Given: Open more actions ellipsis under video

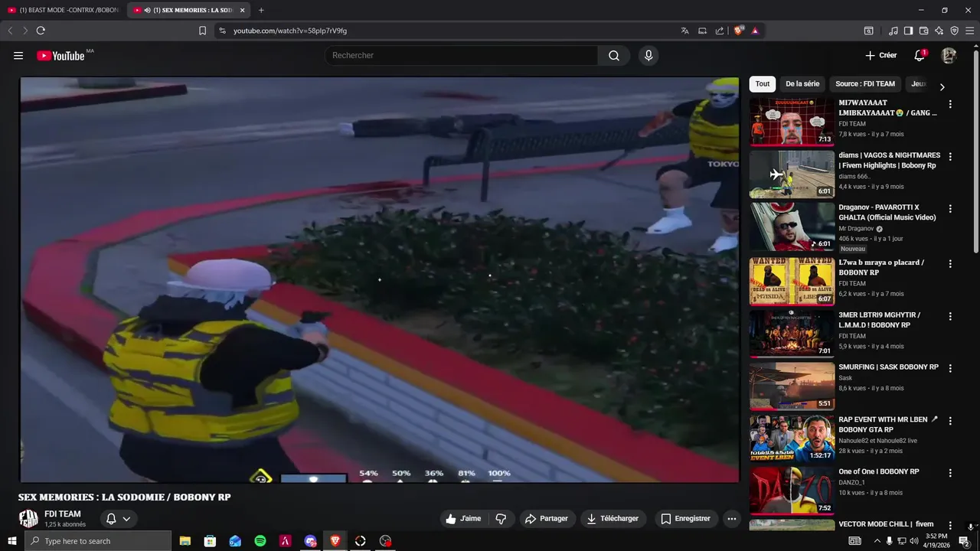Looking at the screenshot, I should [732, 519].
